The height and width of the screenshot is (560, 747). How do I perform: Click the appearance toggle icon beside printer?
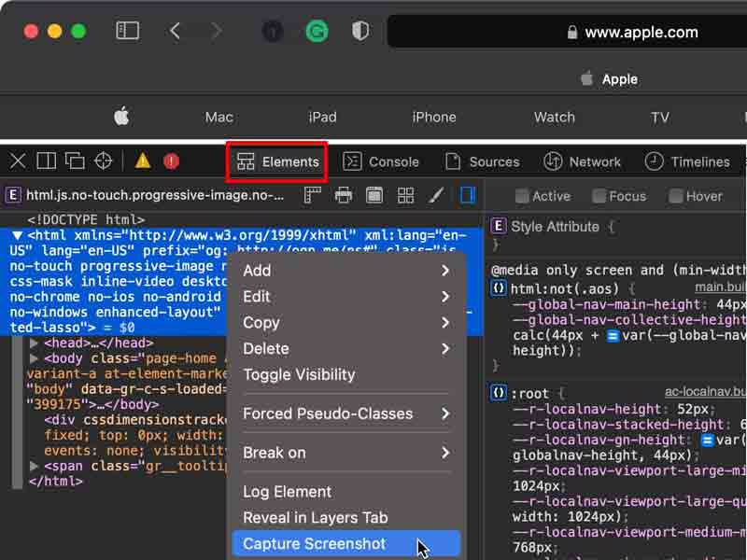point(374,195)
